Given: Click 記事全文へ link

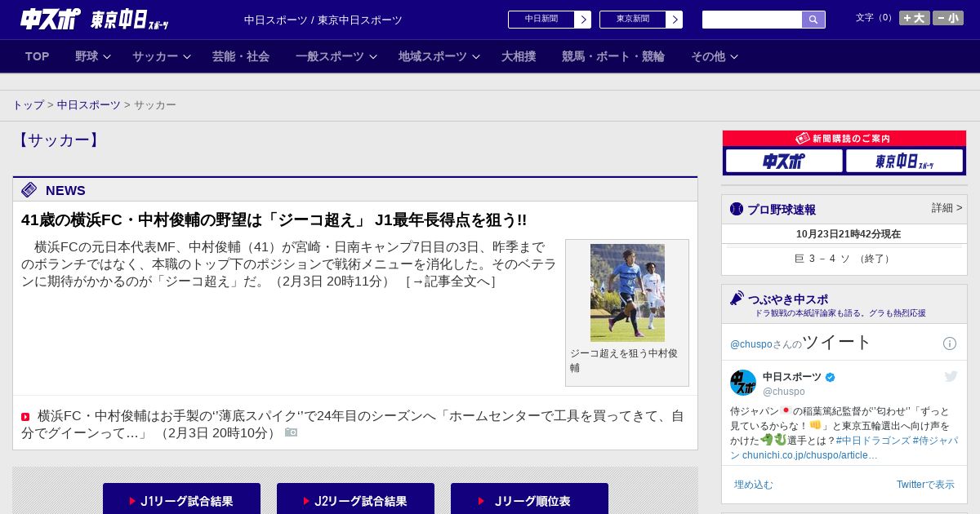Looking at the screenshot, I should pyautogui.click(x=451, y=281).
